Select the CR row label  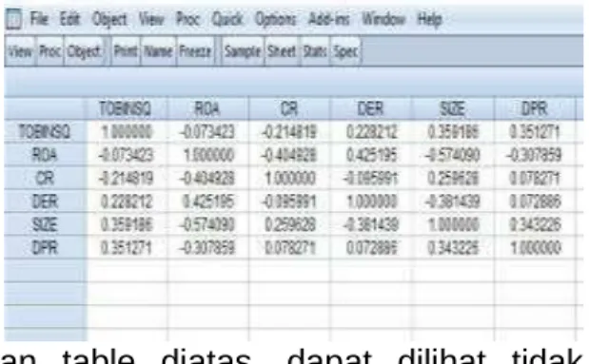pyautogui.click(x=45, y=179)
